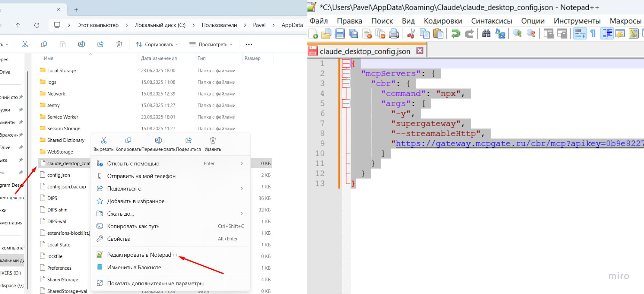644x294 pixels.
Task: Click the Redo arrow icon in Notepad++
Action: click(x=469, y=34)
